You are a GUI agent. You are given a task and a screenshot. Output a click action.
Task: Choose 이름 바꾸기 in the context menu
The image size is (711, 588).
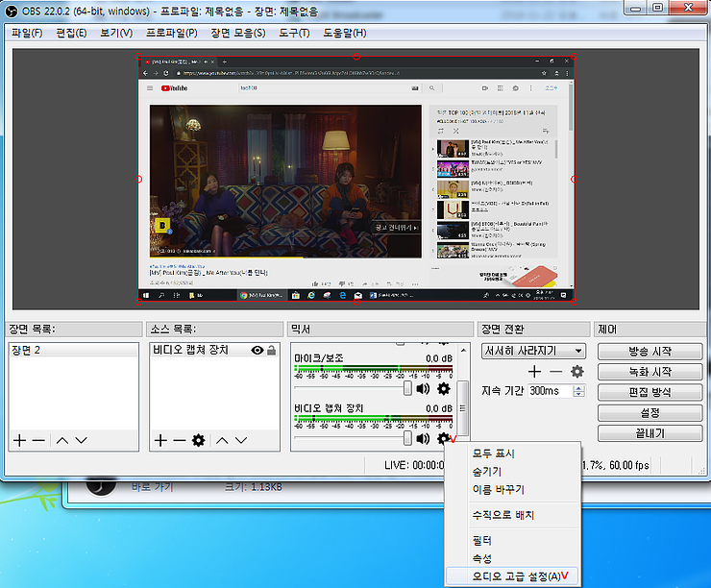click(513, 490)
